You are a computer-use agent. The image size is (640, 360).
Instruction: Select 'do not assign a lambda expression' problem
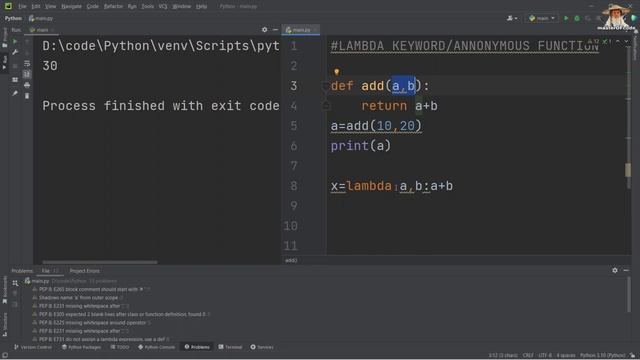point(102,339)
